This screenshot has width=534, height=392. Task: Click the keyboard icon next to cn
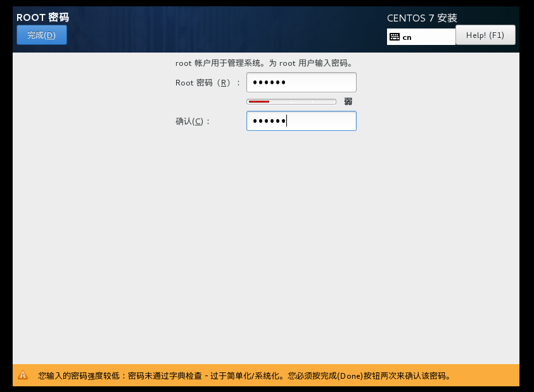[x=395, y=37]
